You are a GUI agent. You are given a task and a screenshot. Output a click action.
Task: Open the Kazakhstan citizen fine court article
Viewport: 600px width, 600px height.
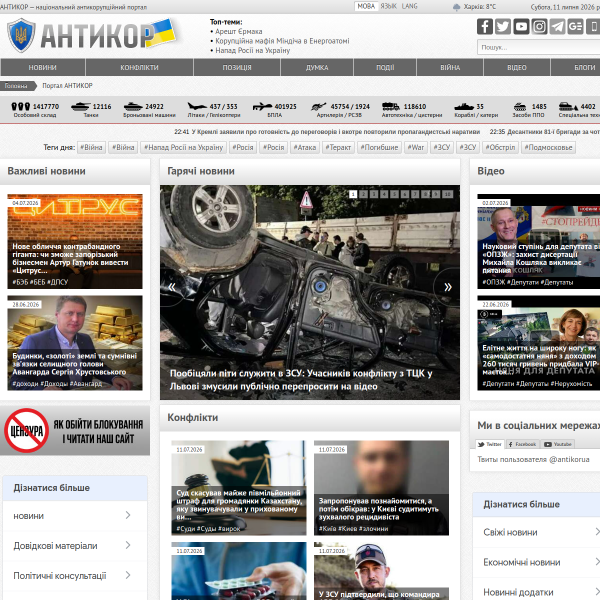pos(239,488)
